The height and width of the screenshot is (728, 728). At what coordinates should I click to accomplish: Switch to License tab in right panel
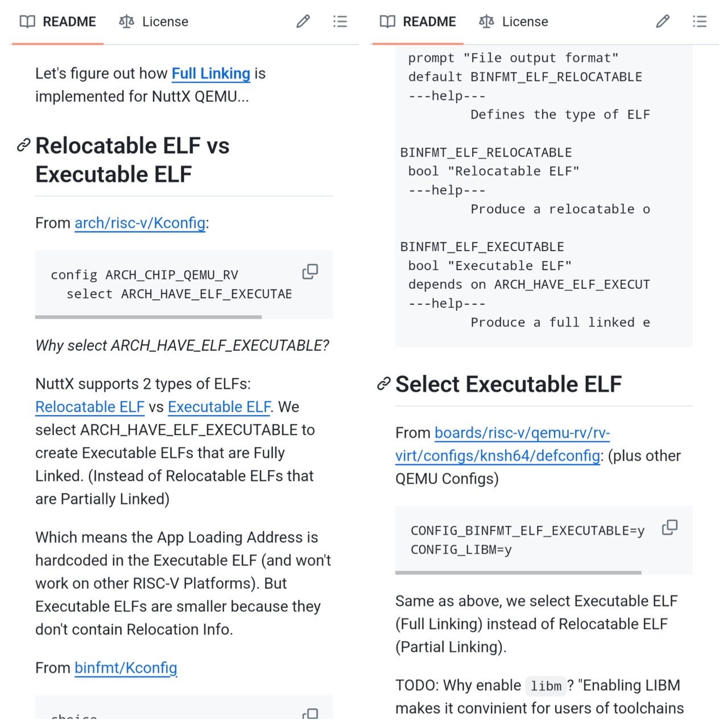[514, 22]
